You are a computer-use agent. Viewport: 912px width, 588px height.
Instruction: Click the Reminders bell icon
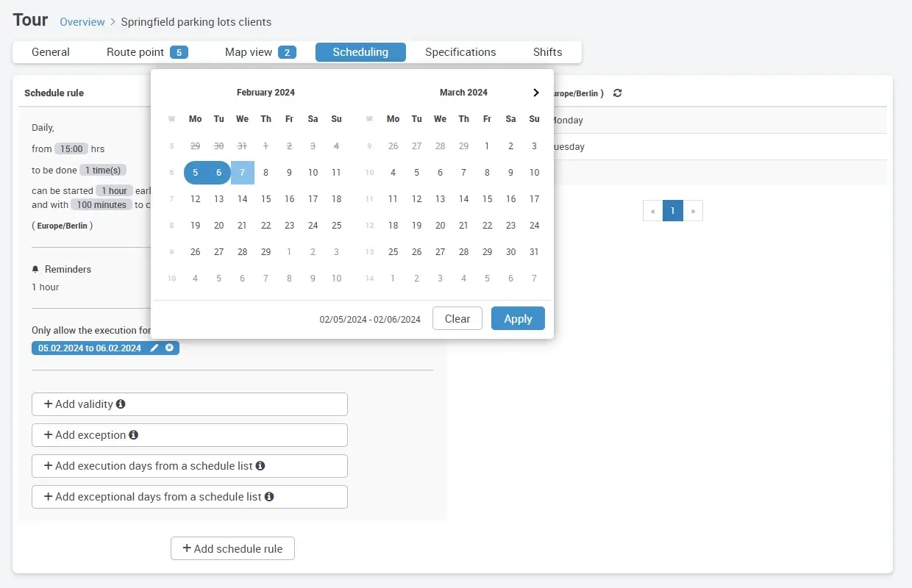pos(36,269)
